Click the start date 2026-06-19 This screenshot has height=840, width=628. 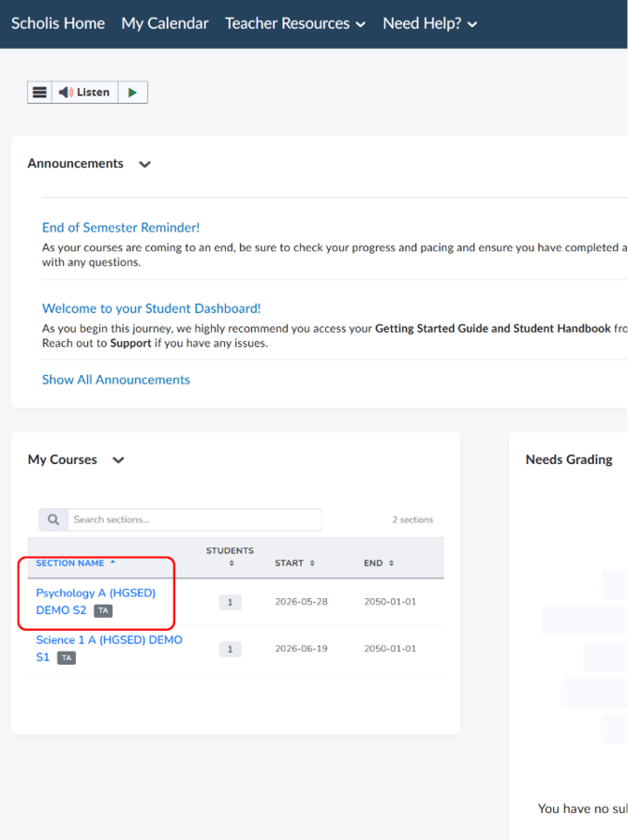tap(301, 649)
